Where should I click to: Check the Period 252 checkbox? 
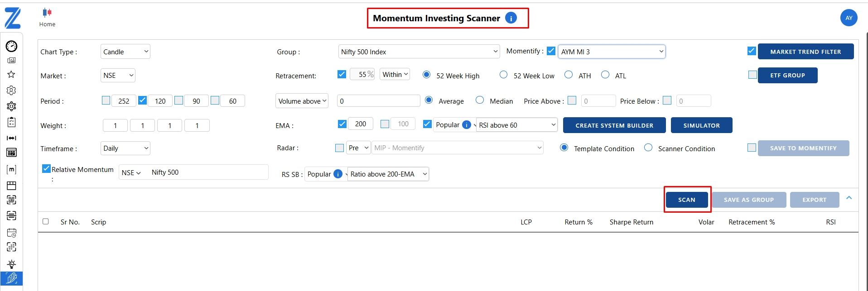pyautogui.click(x=106, y=100)
